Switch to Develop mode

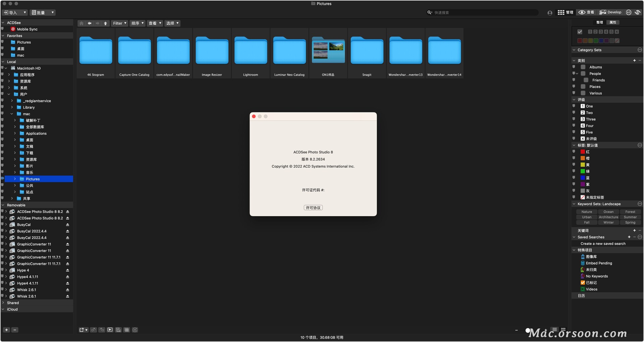click(610, 12)
